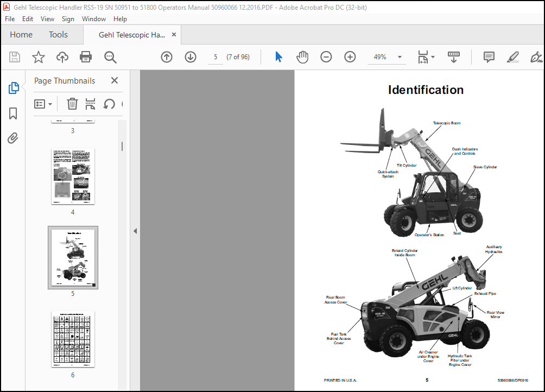Screen dimensions: 545x392
Task: Print the document
Action: pyautogui.click(x=86, y=57)
